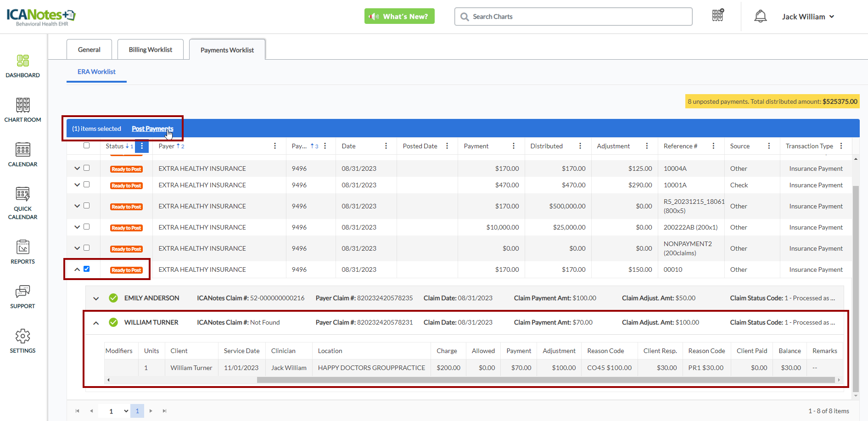Switch to the Billing Worklist tab
Screen dimensions: 868x421
click(x=150, y=50)
